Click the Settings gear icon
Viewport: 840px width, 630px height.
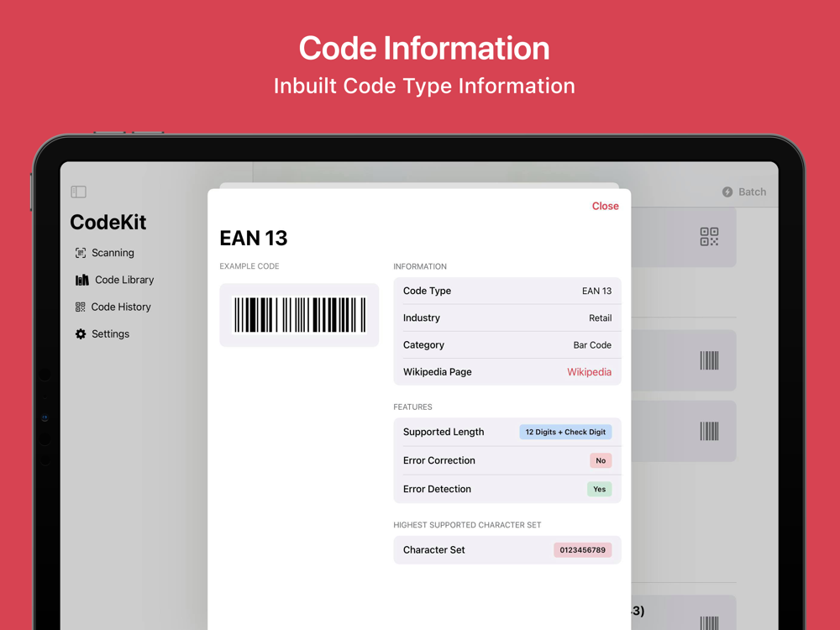click(81, 333)
